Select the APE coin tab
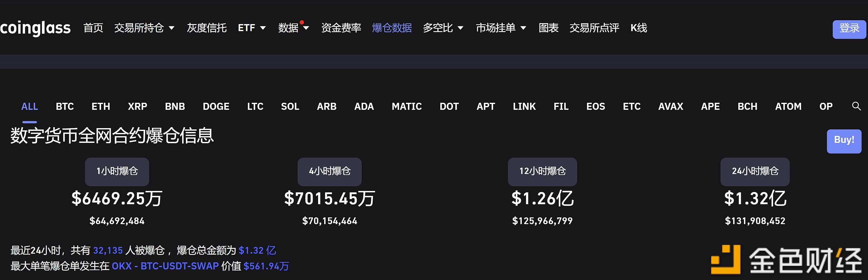Image resolution: width=868 pixels, height=280 pixels. pyautogui.click(x=710, y=107)
